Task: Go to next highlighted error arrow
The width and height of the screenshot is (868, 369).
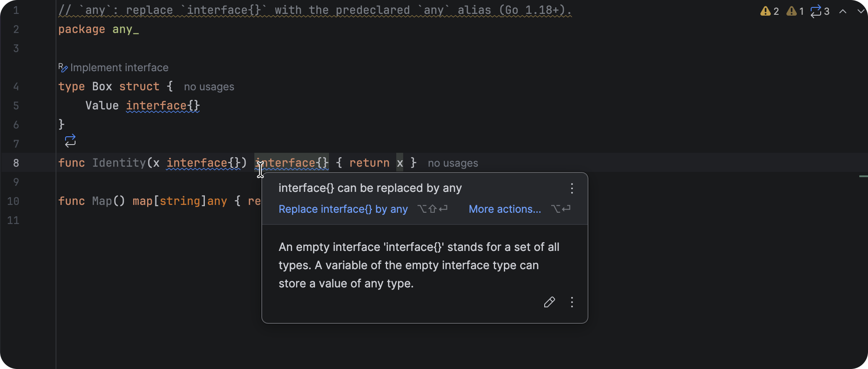Action: tap(861, 11)
